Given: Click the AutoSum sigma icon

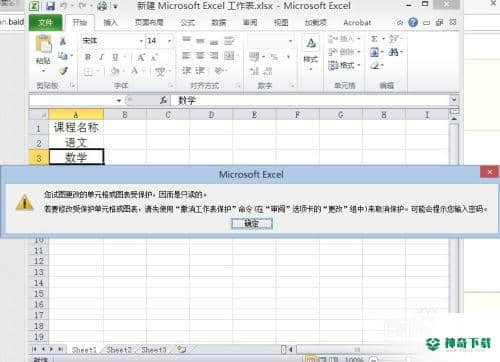Looking at the screenshot, I should click(x=374, y=39).
